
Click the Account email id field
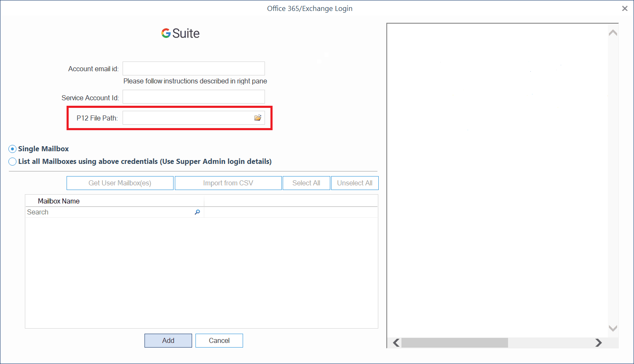[x=194, y=69]
